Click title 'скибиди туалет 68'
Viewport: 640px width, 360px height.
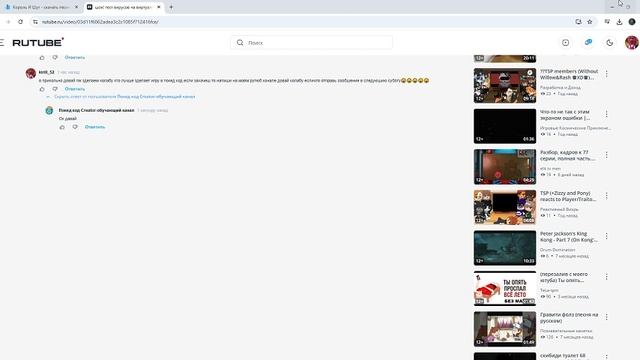(563, 356)
